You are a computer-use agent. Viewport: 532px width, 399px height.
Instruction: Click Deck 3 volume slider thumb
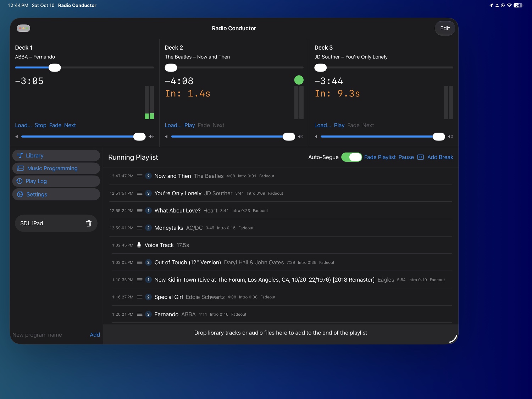pyautogui.click(x=439, y=137)
